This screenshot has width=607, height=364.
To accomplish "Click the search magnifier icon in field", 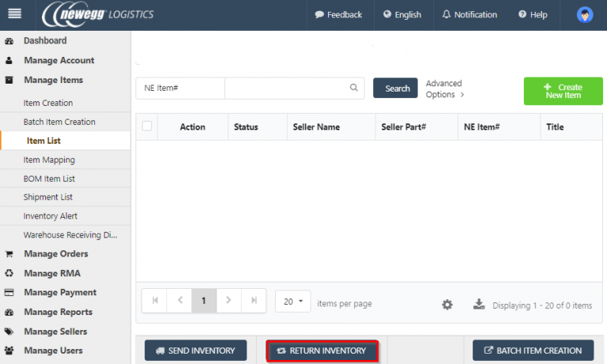I will pyautogui.click(x=354, y=88).
